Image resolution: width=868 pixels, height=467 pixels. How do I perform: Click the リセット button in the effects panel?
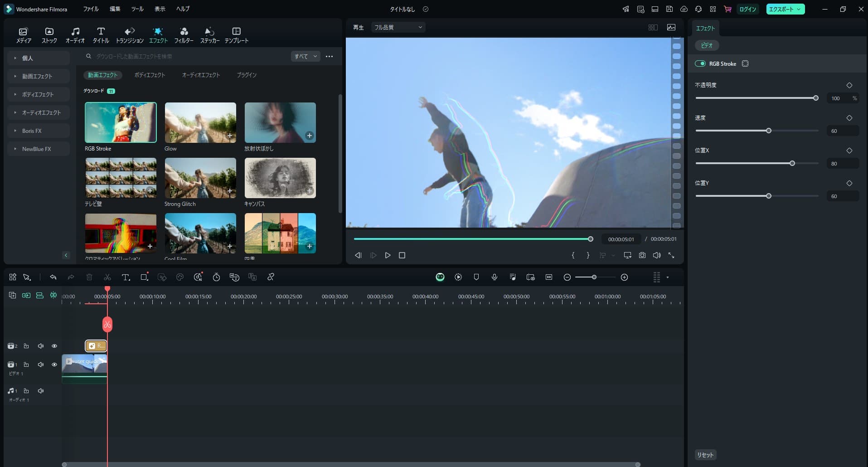click(705, 454)
